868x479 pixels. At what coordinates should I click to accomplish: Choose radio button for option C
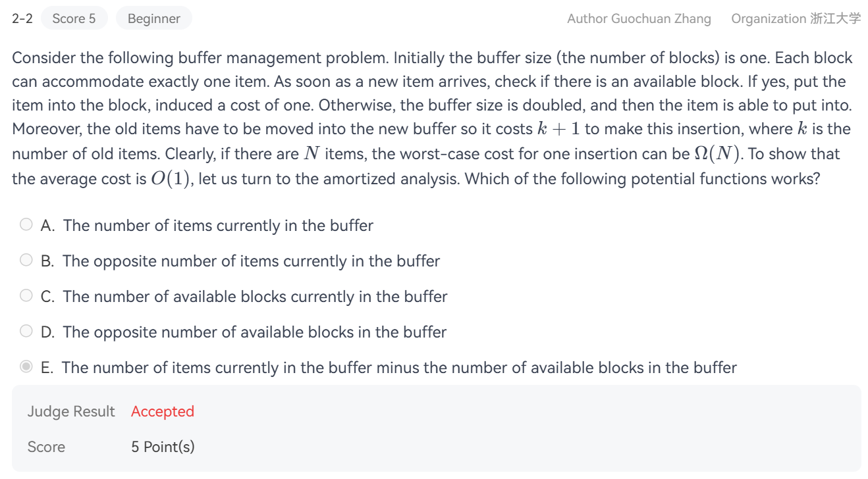coord(26,296)
